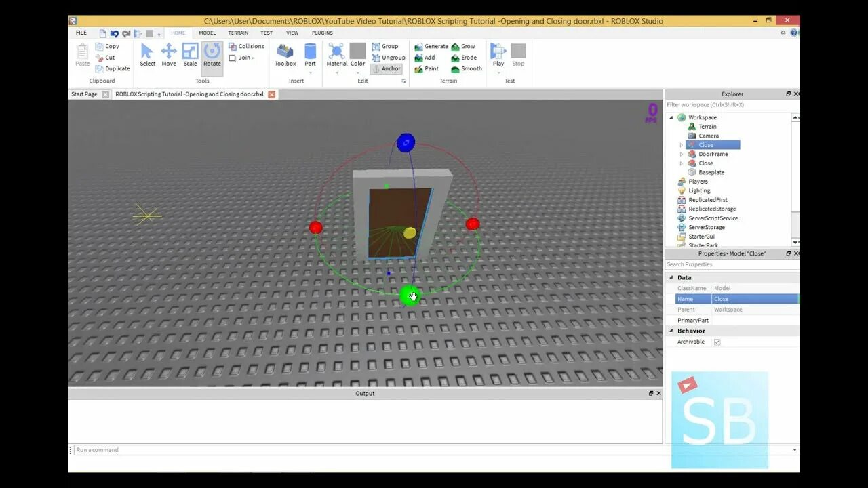868x488 pixels.
Task: Cut the selected object
Action: [105, 58]
